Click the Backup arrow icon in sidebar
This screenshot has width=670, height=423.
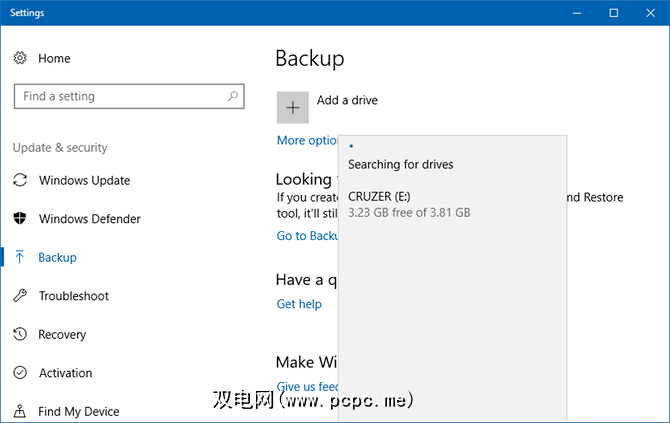click(x=20, y=258)
